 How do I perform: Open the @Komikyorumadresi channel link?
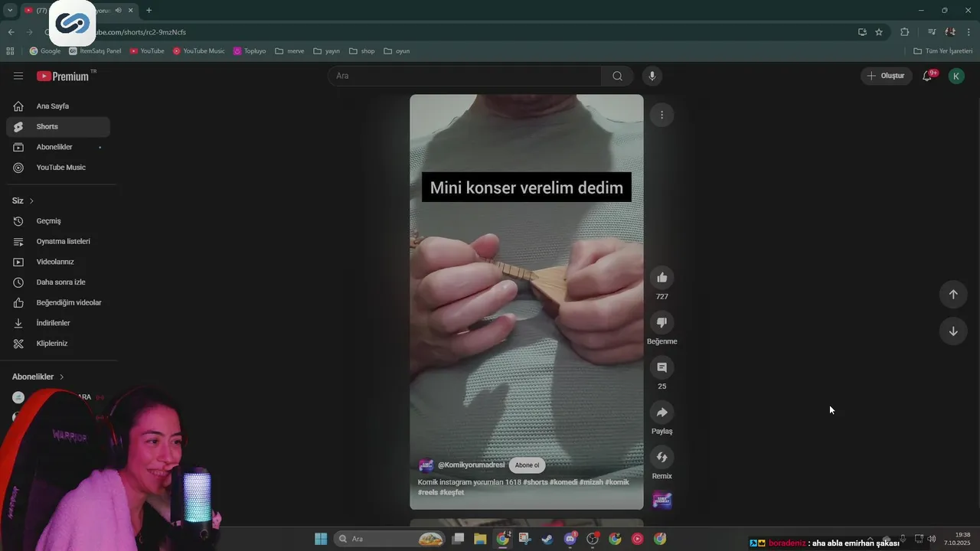point(471,465)
